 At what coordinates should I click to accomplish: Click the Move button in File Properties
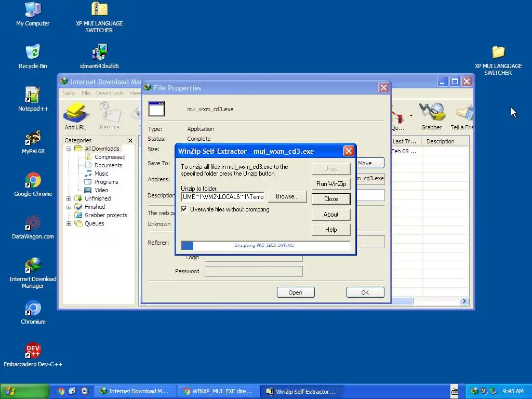[x=370, y=163]
